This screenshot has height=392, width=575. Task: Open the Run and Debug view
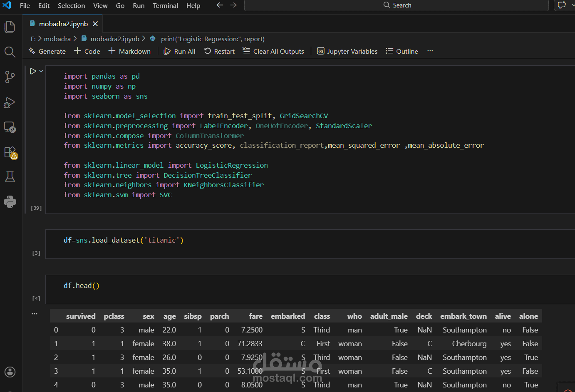click(10, 102)
